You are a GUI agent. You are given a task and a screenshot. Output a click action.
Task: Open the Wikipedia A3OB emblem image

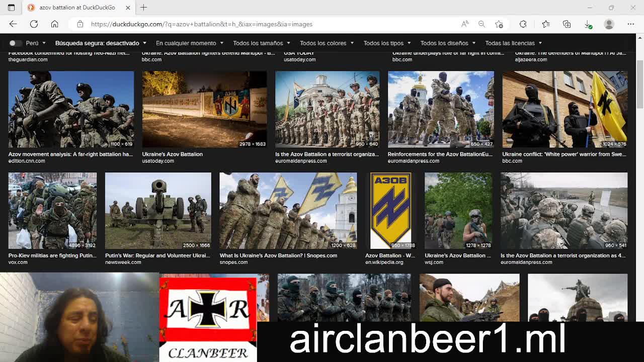coord(390,211)
